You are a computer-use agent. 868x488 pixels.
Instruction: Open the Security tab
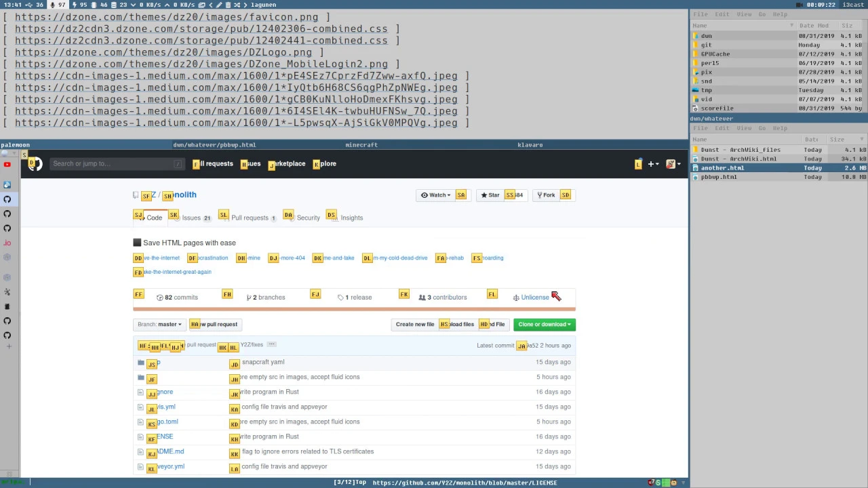302,218
